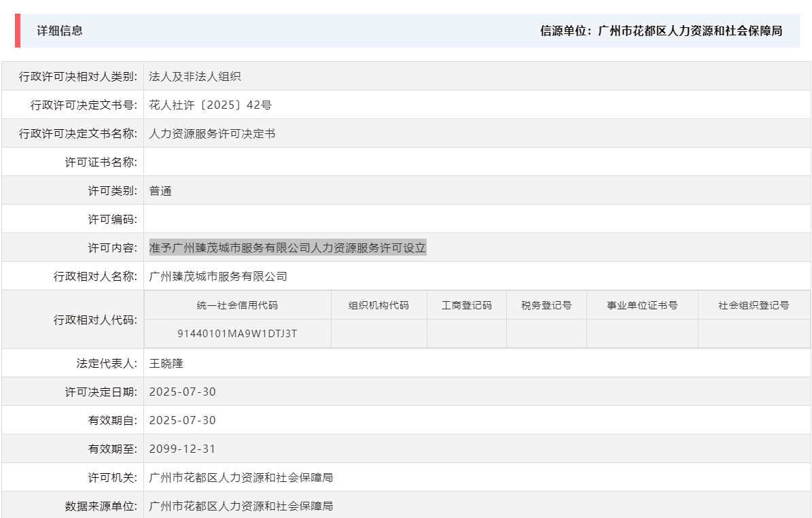Click the 信源单位 source agency text
812x518 pixels.
[x=660, y=31]
